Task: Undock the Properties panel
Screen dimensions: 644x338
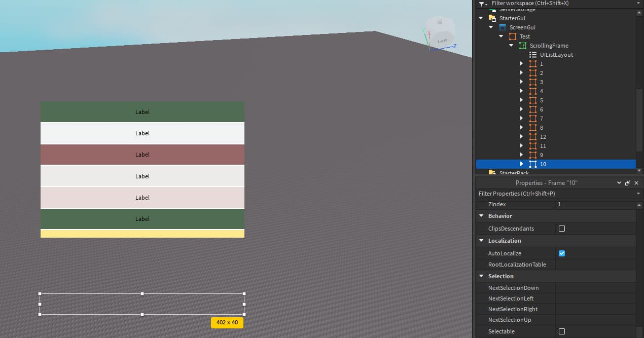Action: [x=628, y=183]
